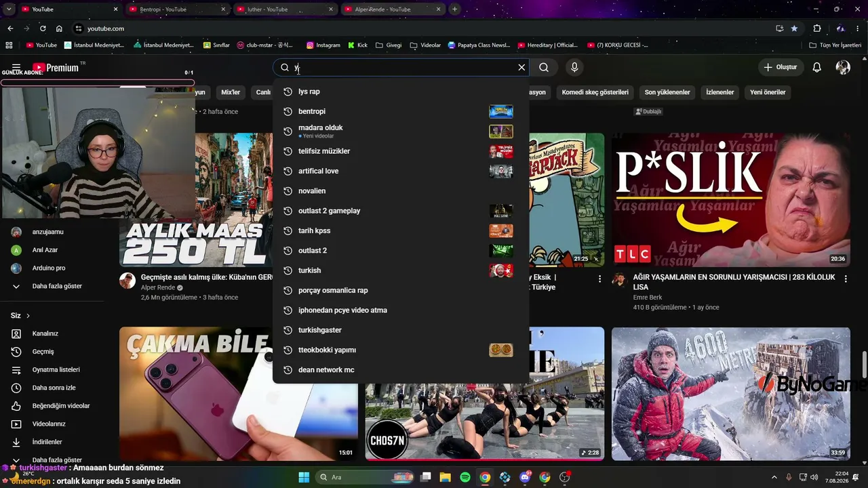The width and height of the screenshot is (868, 488).
Task: Select the Yeni öneriler filter chip
Action: point(768,92)
